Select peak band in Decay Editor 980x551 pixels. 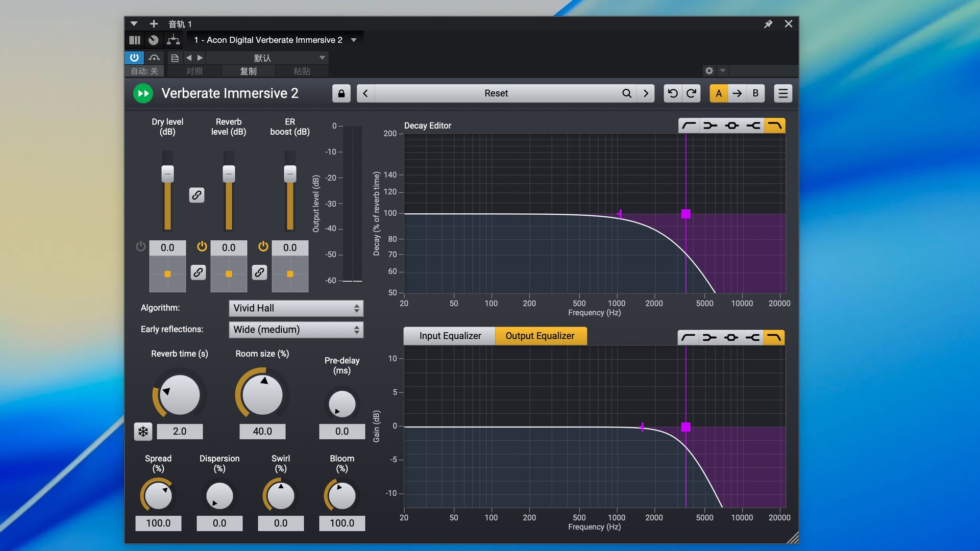click(732, 126)
